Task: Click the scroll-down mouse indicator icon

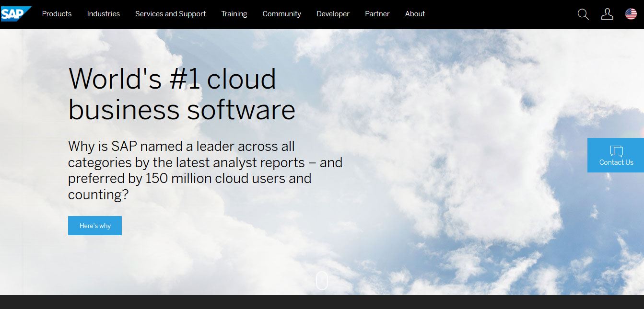Action: pyautogui.click(x=322, y=281)
